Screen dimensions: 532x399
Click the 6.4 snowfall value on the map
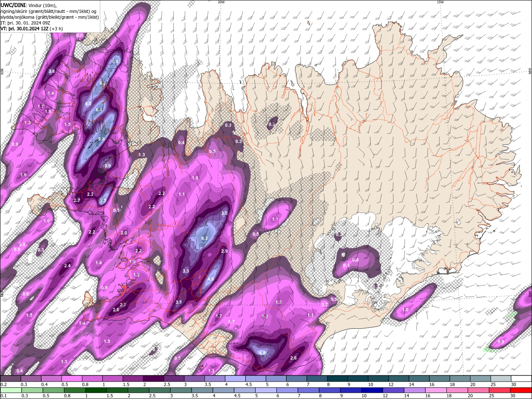click(x=99, y=110)
